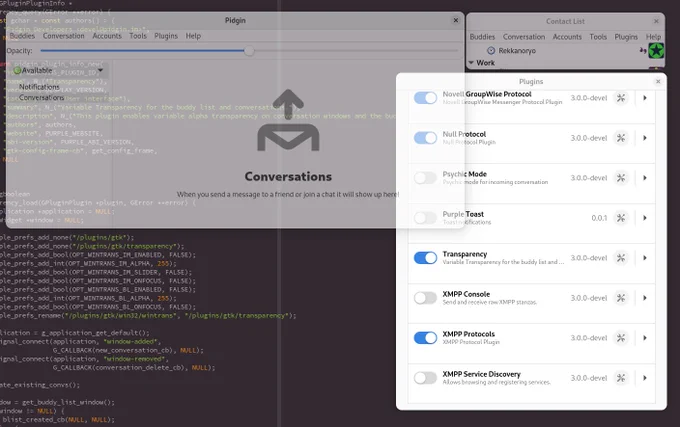Click the Conversations envelope placeholder icon
The height and width of the screenshot is (427, 680).
tap(288, 120)
